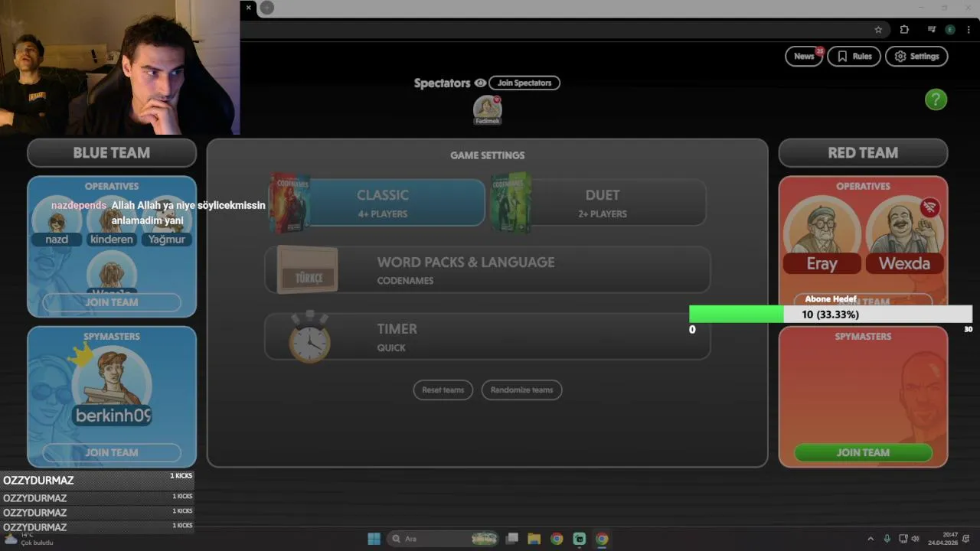The width and height of the screenshot is (980, 551).
Task: Bookmark this page with the star icon
Action: tap(878, 30)
